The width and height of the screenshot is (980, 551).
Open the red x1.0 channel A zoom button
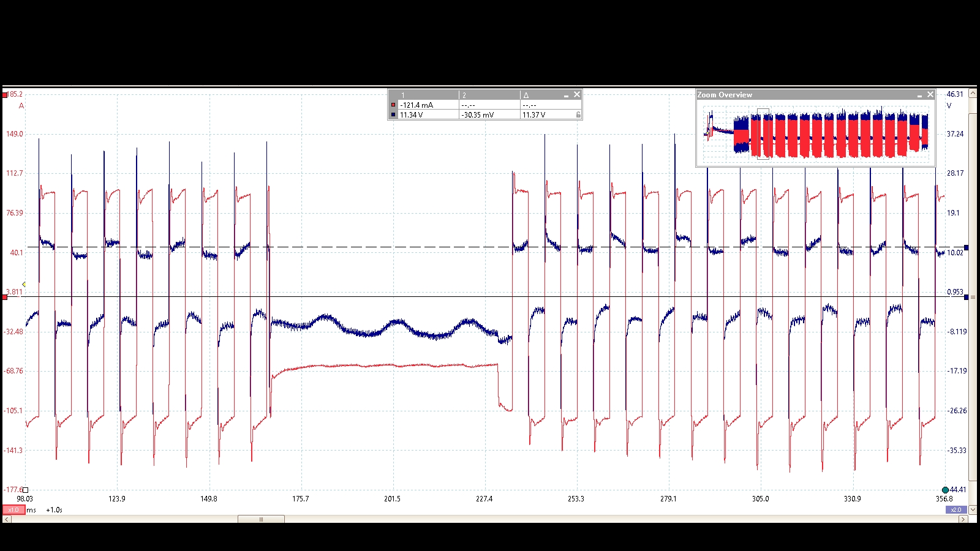tap(13, 509)
